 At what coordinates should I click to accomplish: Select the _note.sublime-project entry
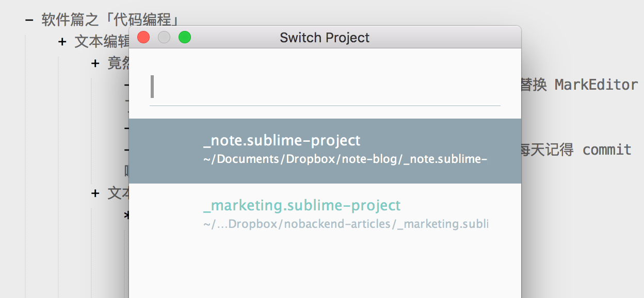[282, 141]
